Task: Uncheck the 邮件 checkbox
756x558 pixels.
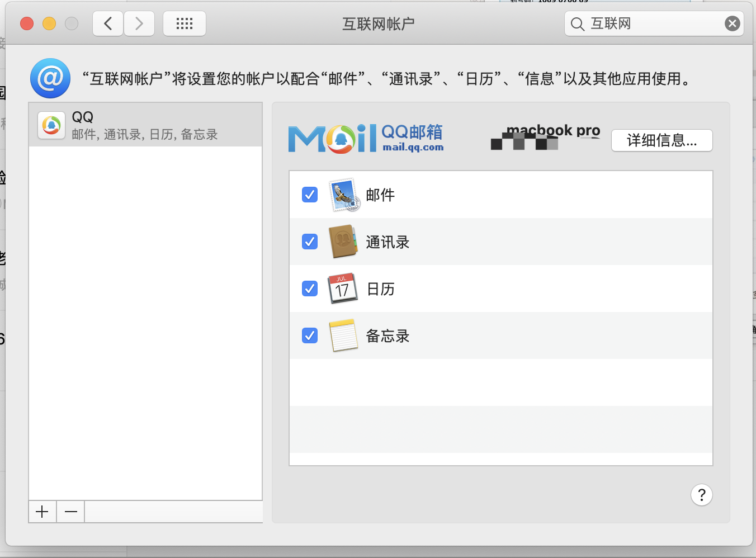Action: (310, 195)
